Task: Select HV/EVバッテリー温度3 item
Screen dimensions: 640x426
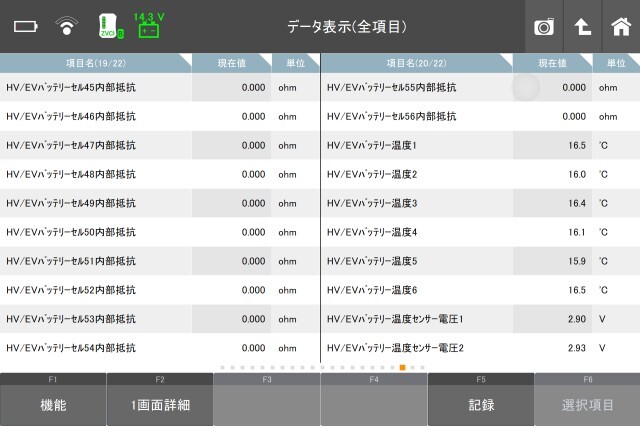Action: click(480, 203)
